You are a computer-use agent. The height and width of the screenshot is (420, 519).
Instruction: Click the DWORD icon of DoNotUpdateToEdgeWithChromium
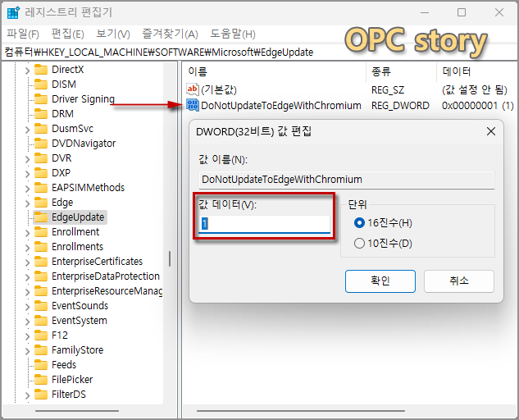tap(193, 105)
